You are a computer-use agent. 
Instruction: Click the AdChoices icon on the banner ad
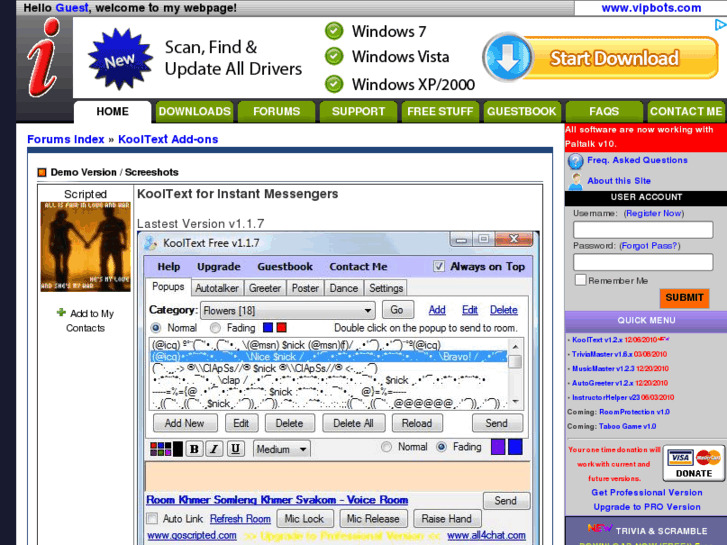point(720,25)
